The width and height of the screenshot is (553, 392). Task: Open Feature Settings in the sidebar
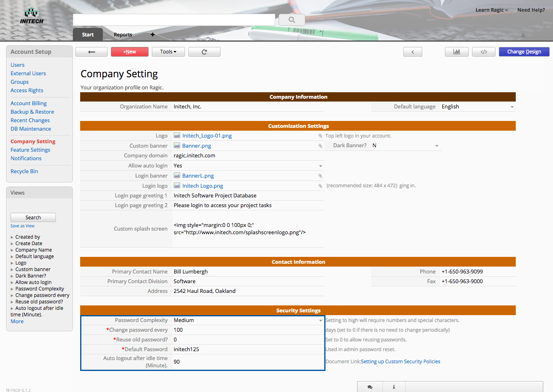pos(30,150)
